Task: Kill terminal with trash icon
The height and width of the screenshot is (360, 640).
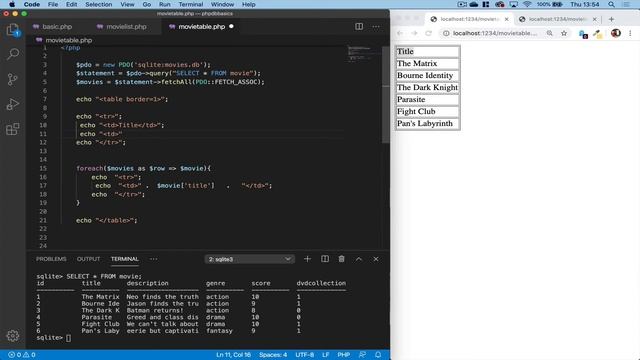Action: 342,259
